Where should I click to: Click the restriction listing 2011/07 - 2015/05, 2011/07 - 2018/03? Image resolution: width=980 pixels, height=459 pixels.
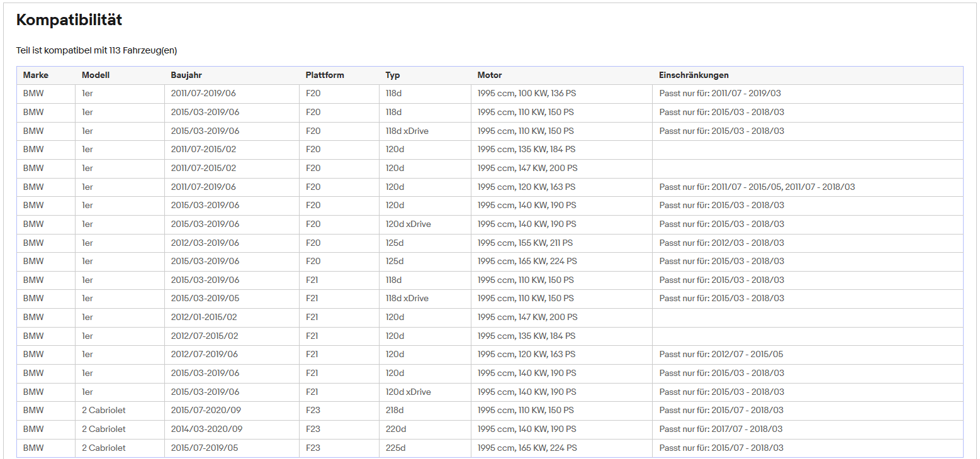pyautogui.click(x=757, y=187)
